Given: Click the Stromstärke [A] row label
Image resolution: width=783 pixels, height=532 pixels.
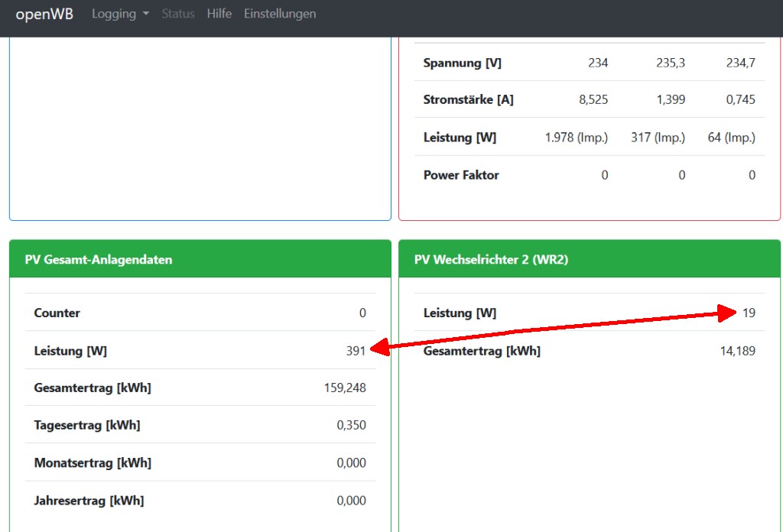Looking at the screenshot, I should (468, 99).
